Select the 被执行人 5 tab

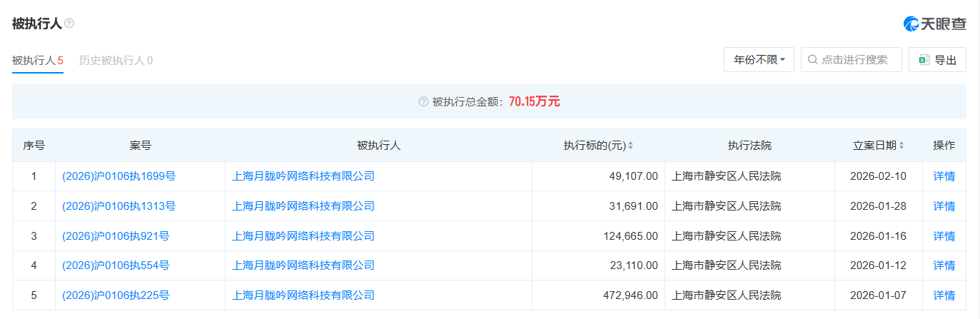coord(38,60)
